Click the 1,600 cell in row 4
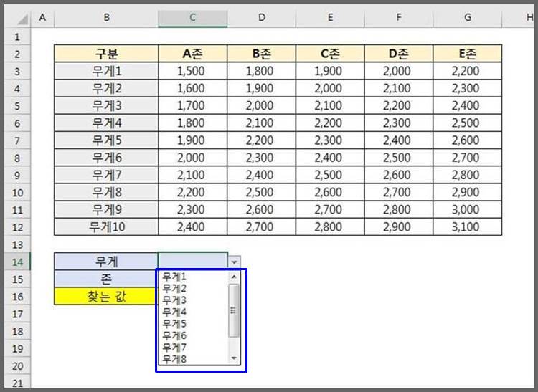This screenshot has width=538, height=392. tap(192, 88)
